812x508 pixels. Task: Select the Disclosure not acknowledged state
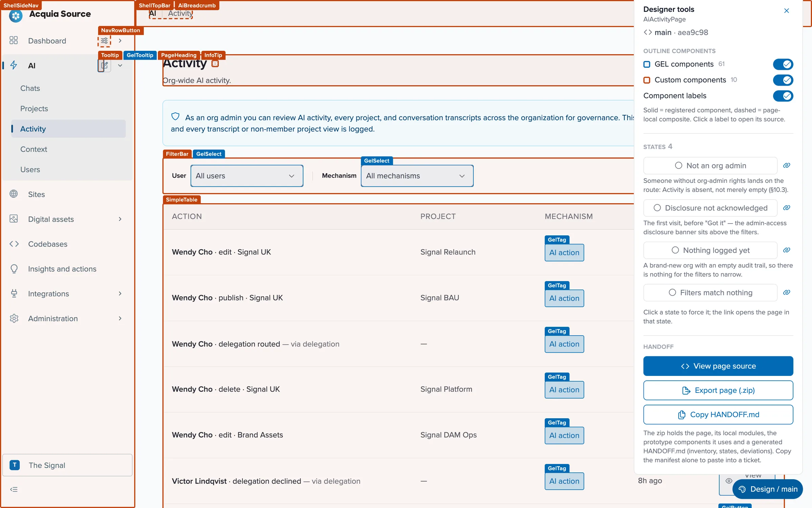(x=710, y=208)
